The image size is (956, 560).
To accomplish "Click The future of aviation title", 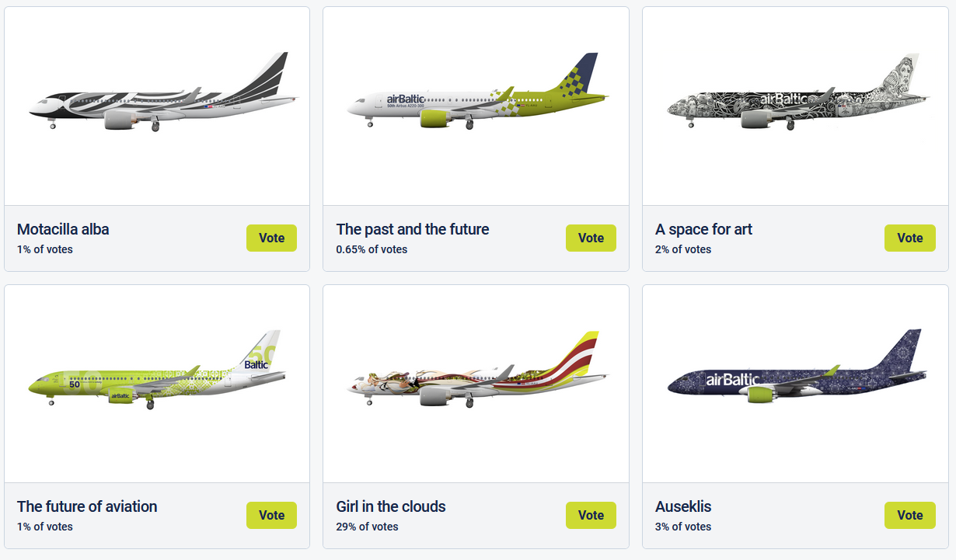I will point(87,506).
